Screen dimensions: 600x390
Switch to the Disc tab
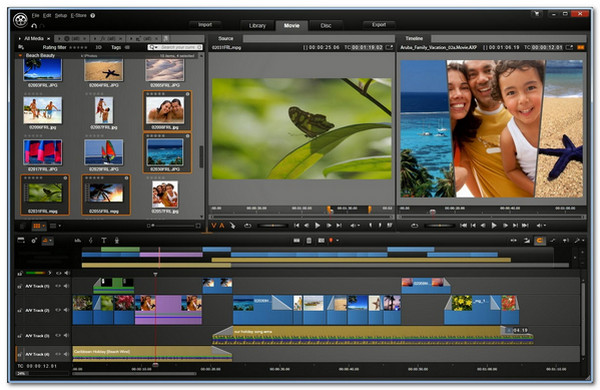[x=326, y=26]
